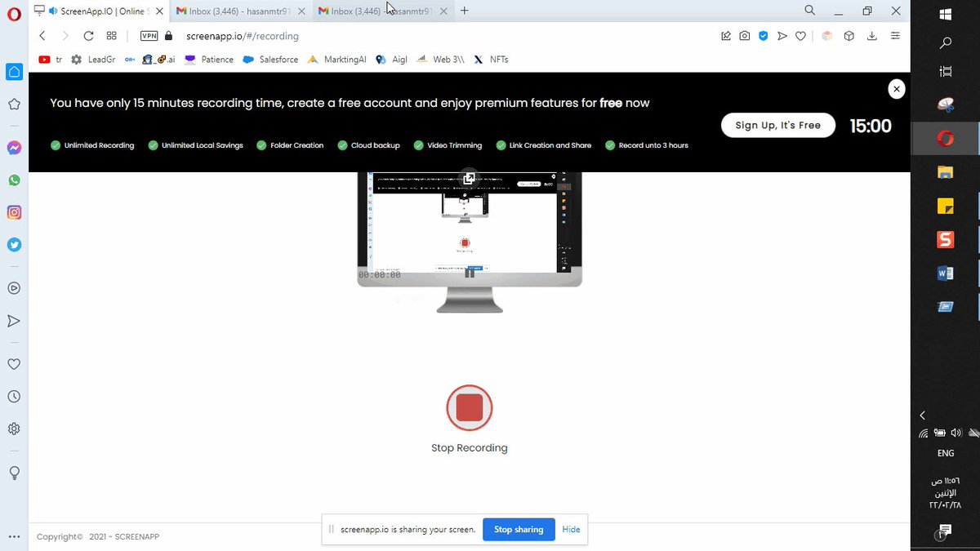Open the Web 3\\ bookmark
Viewport: 980px width, 551px height.
pos(440,60)
